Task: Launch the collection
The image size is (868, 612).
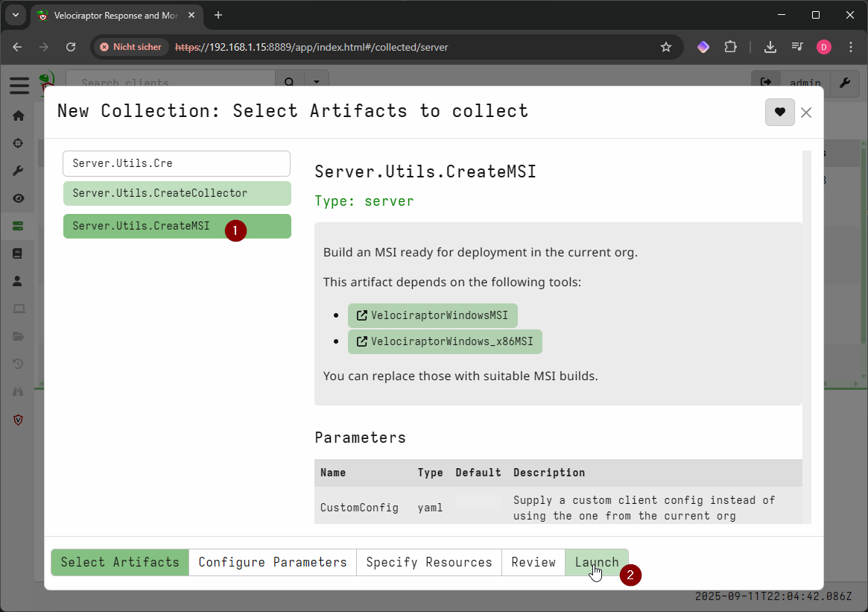Action: pos(597,562)
